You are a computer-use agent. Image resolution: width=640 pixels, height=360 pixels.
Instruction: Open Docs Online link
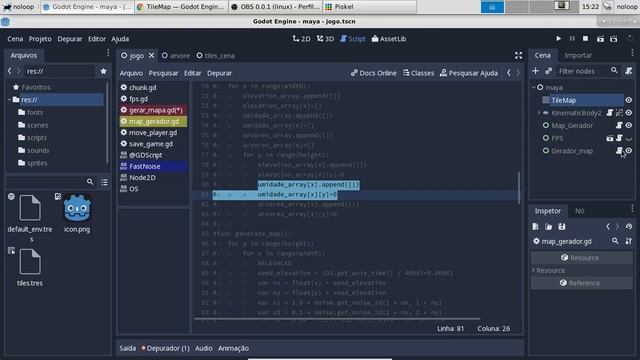tap(373, 73)
